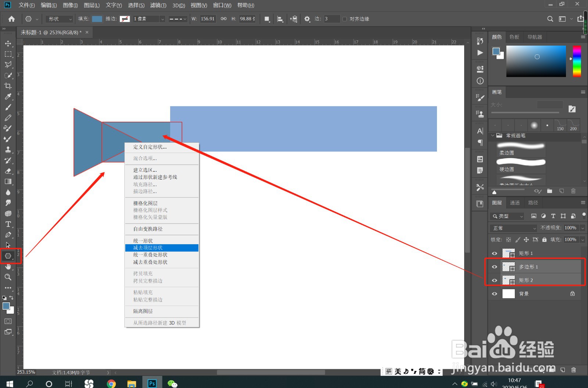
Task: Select the Rectangular Marquee tool
Action: tap(8, 54)
